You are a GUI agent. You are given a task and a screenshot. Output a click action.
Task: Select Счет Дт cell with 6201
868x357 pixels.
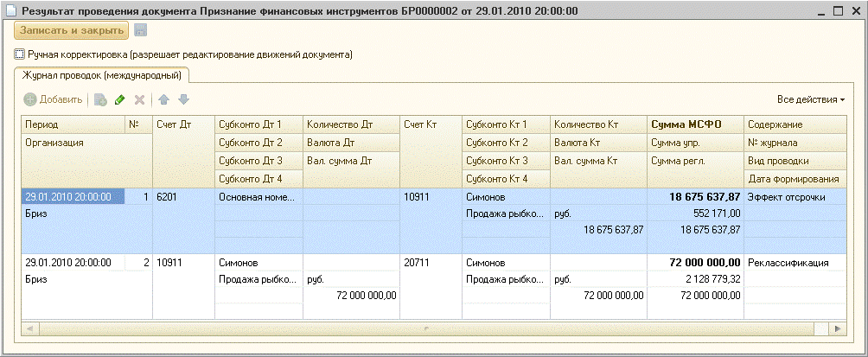pyautogui.click(x=182, y=197)
